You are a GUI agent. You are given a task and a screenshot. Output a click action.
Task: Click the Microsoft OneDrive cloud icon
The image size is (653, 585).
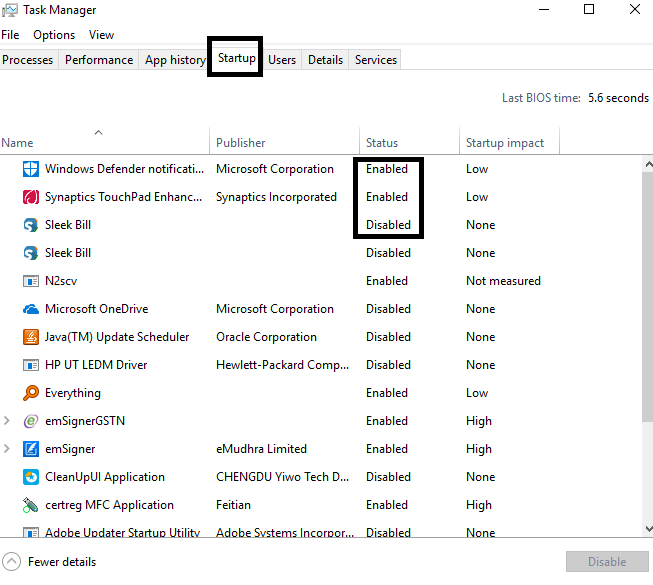pos(30,309)
